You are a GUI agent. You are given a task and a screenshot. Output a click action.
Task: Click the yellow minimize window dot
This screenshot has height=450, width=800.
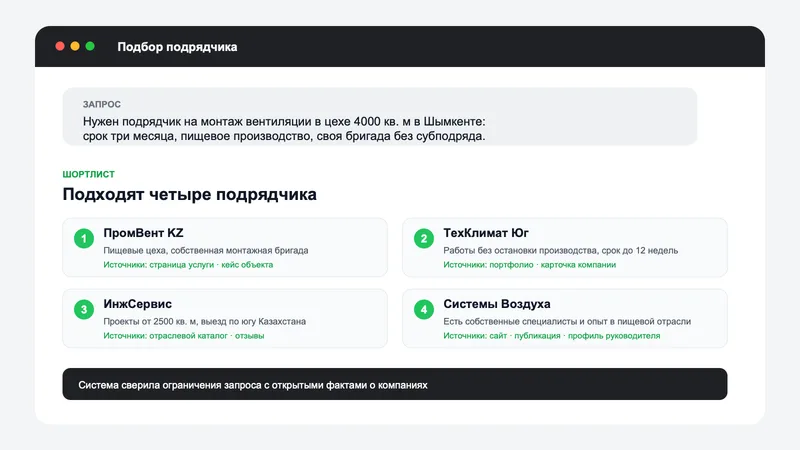[75, 46]
